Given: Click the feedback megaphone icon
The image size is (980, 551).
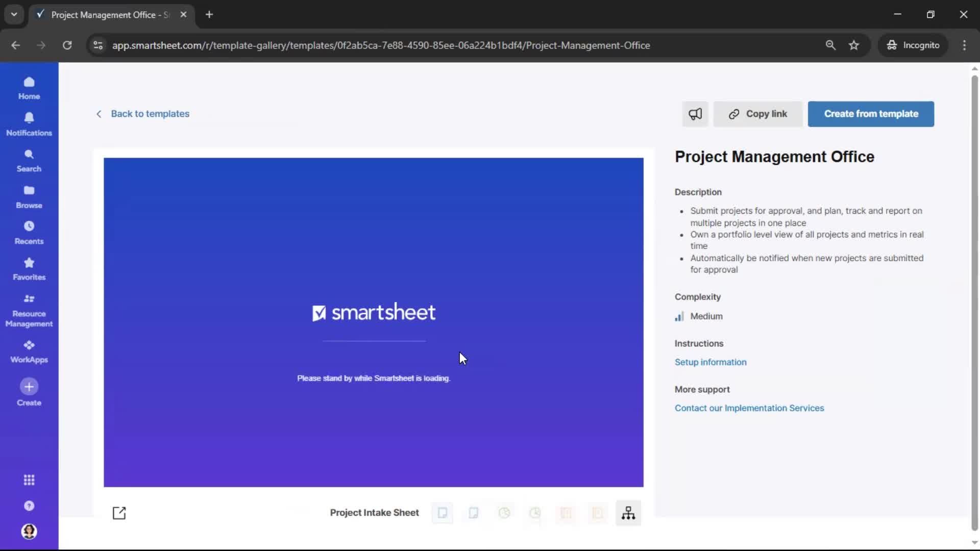Looking at the screenshot, I should [695, 114].
